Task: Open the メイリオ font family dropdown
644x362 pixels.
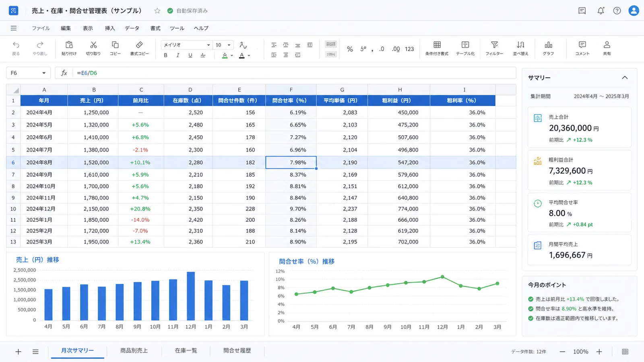Action: pyautogui.click(x=186, y=45)
